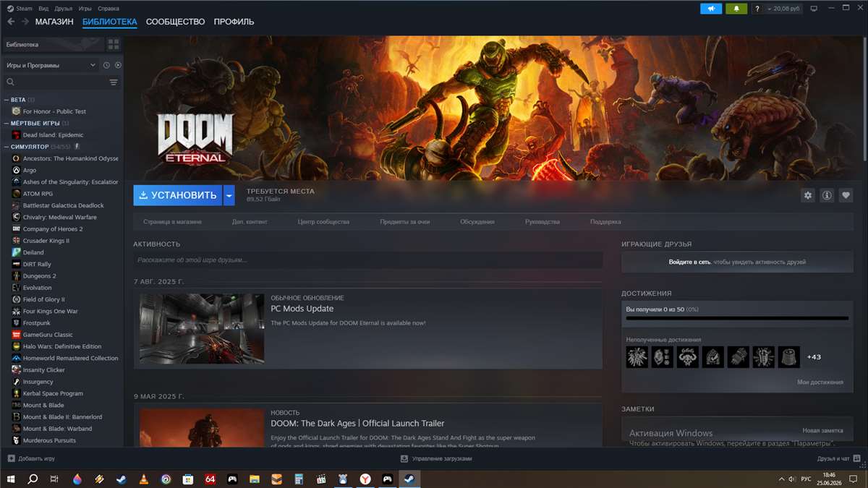Open the advanced filter options icon
This screenshot has height=488, width=868.
tap(114, 82)
